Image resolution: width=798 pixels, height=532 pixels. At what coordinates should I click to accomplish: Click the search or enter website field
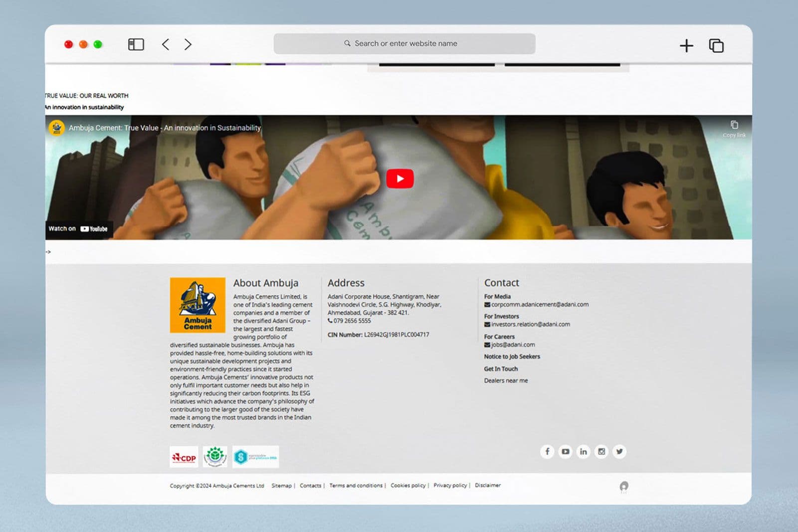pyautogui.click(x=404, y=43)
